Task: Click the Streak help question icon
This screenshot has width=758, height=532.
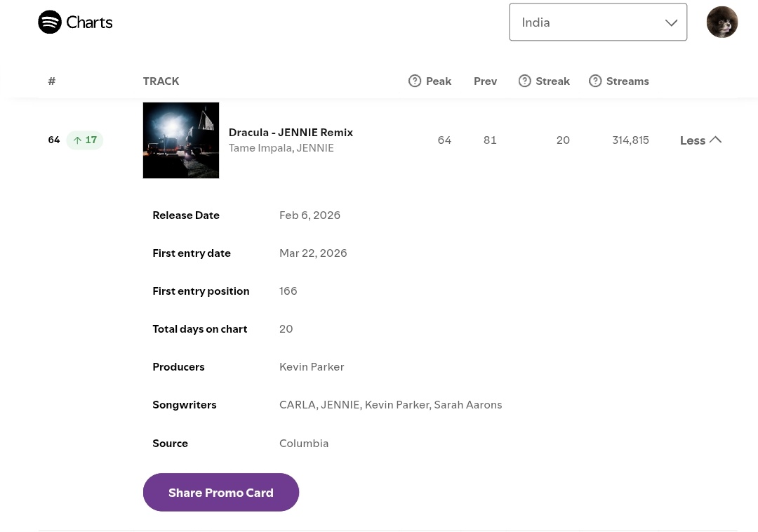Action: click(x=524, y=81)
